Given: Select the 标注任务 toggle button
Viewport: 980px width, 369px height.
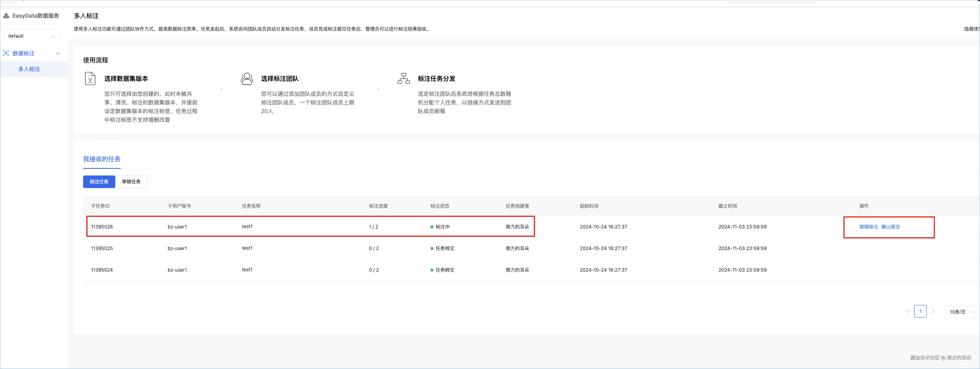Looking at the screenshot, I should click(99, 182).
